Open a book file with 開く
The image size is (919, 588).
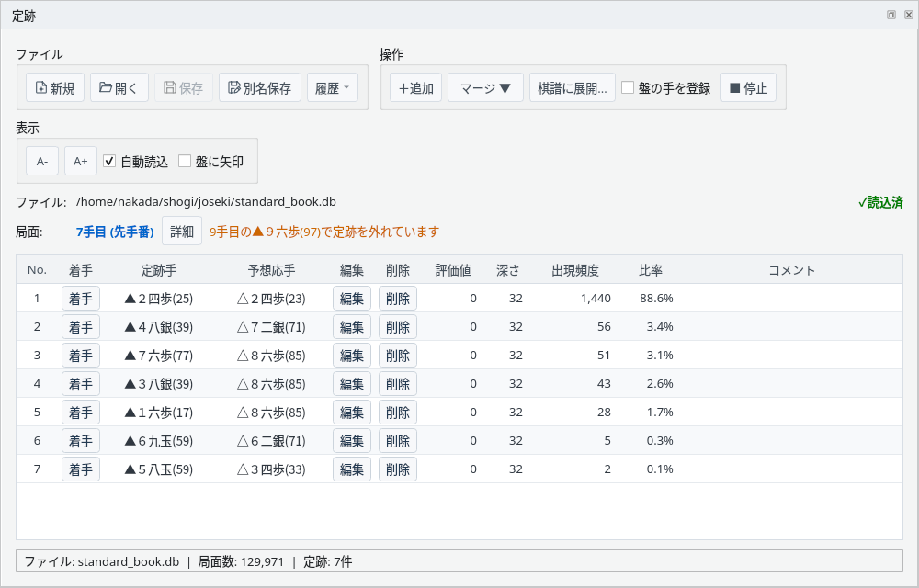pos(119,88)
